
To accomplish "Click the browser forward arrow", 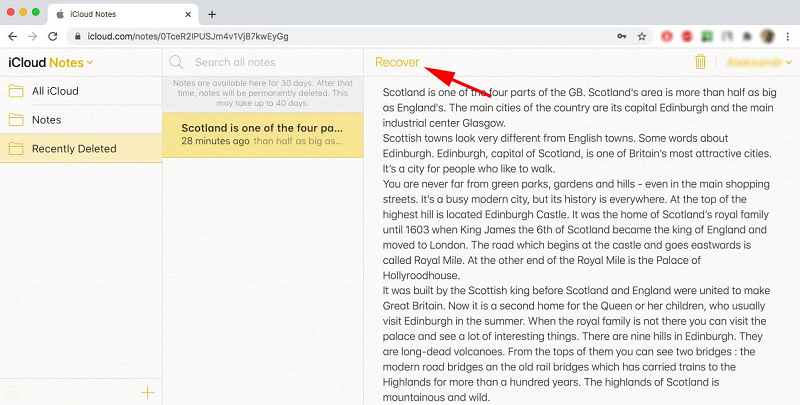I will 33,36.
